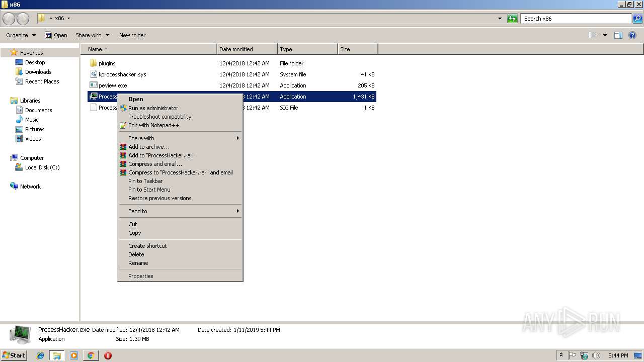Expand the x86 breadcrumb arrow
The width and height of the screenshot is (644, 362).
click(68, 19)
